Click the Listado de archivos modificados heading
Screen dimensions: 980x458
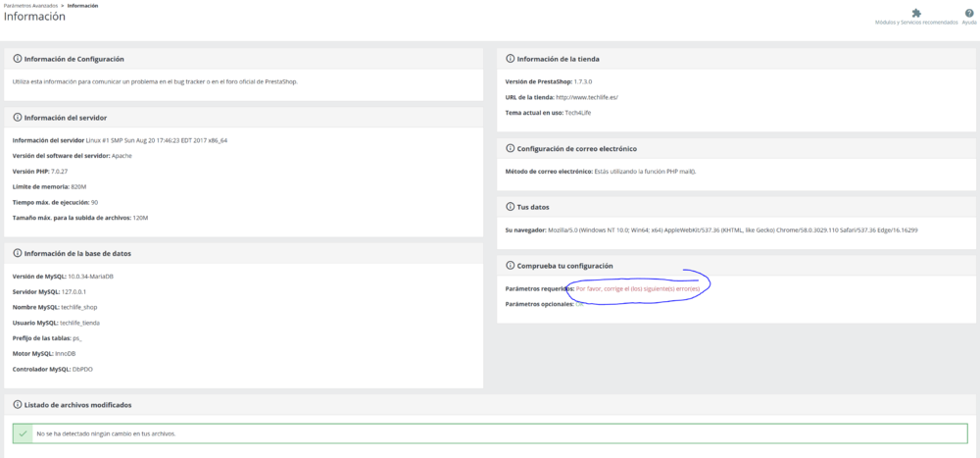[x=77, y=405]
